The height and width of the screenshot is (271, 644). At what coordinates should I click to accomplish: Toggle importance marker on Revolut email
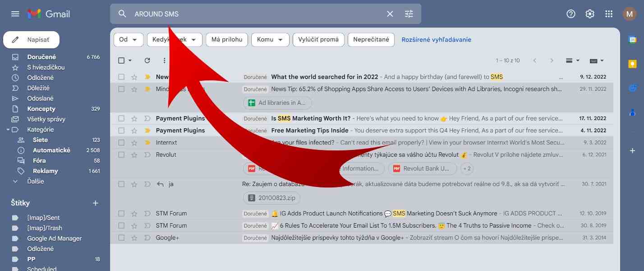[147, 154]
